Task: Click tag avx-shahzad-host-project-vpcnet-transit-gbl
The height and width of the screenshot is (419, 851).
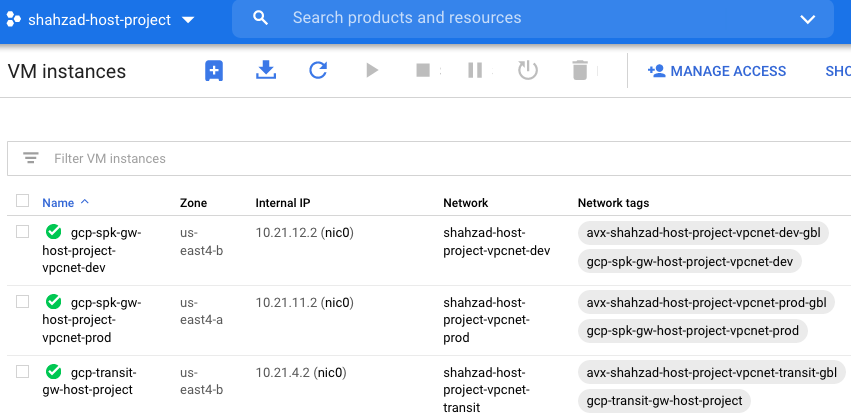Action: [712, 372]
